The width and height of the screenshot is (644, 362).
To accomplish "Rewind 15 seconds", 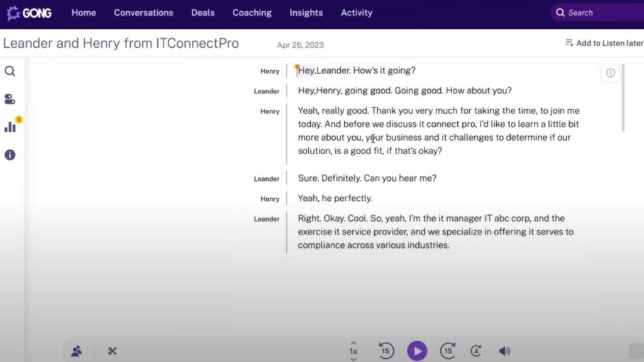I will (386, 351).
